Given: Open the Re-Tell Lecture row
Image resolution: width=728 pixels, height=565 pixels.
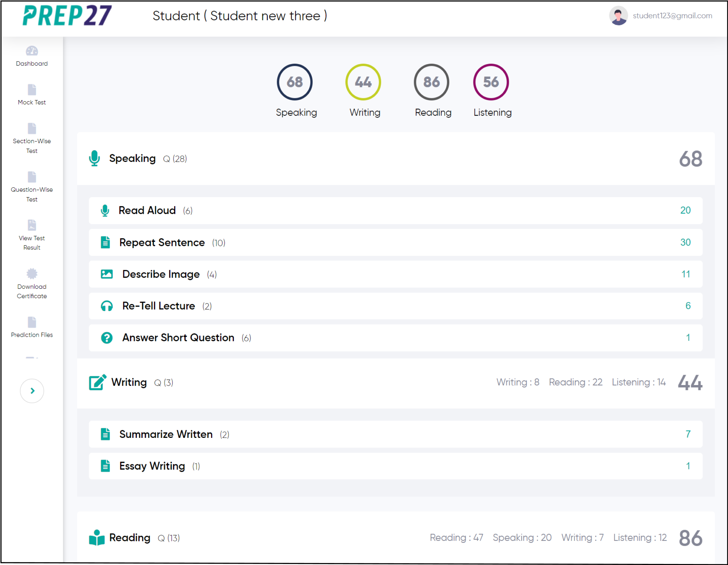Looking at the screenshot, I should pos(396,306).
